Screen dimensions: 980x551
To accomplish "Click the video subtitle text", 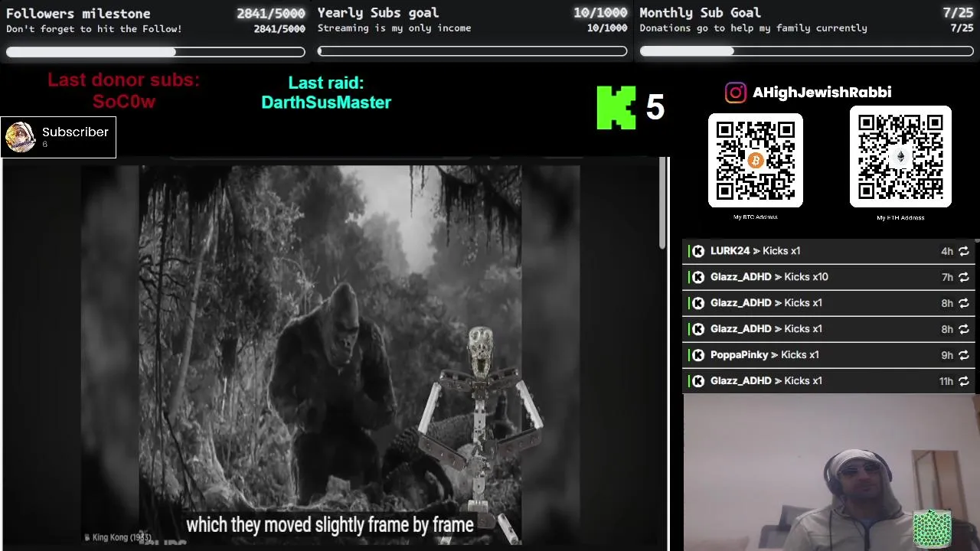I will click(x=330, y=525).
